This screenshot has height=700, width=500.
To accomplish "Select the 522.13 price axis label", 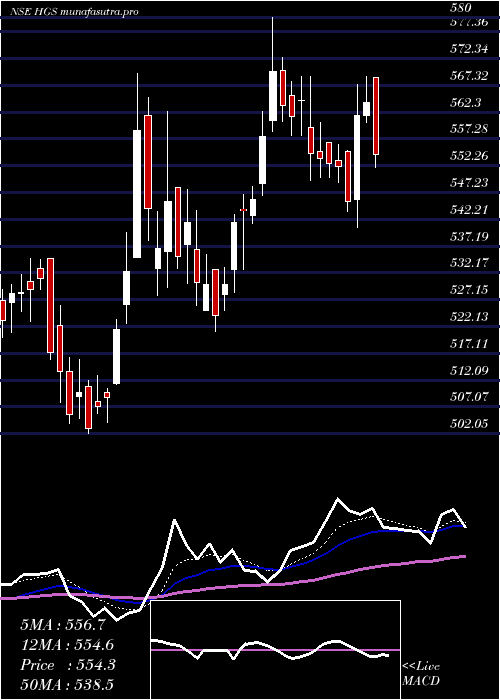I will 469,317.
